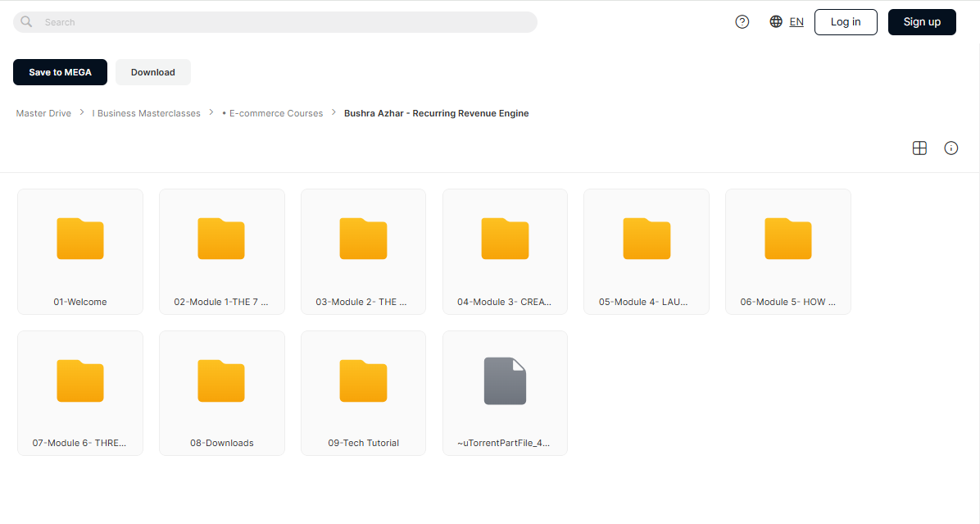
Task: Click the 08-Downloads label
Action: click(x=222, y=444)
